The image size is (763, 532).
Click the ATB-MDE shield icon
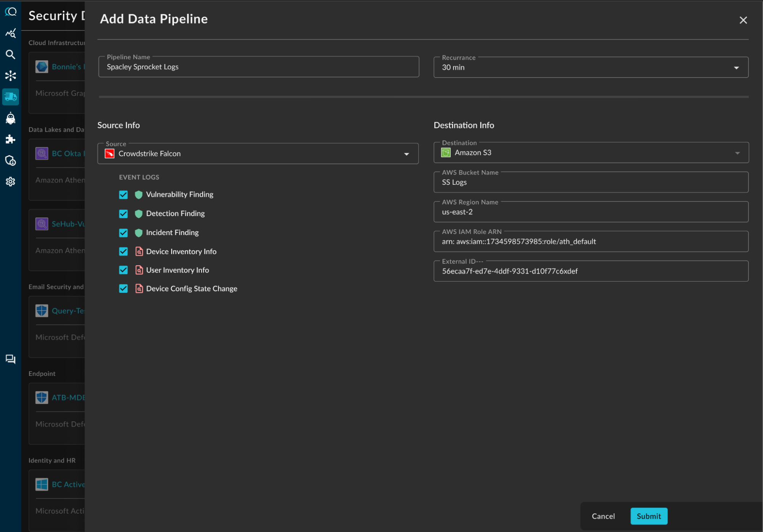pyautogui.click(x=42, y=398)
